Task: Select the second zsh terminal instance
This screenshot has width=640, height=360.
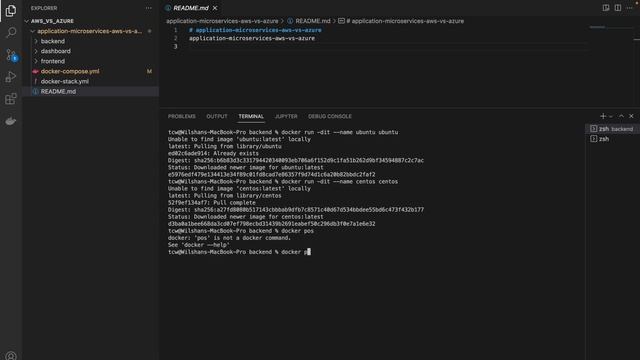Action: (612, 139)
